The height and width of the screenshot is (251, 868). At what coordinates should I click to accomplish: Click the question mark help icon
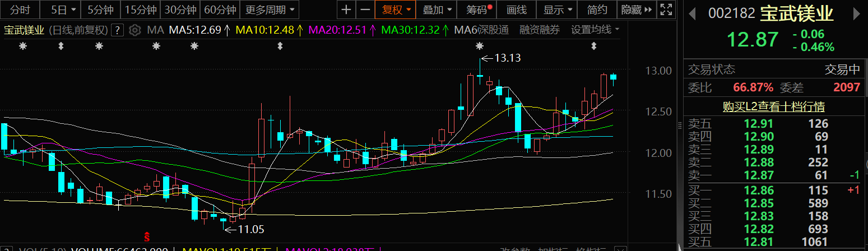click(117, 30)
